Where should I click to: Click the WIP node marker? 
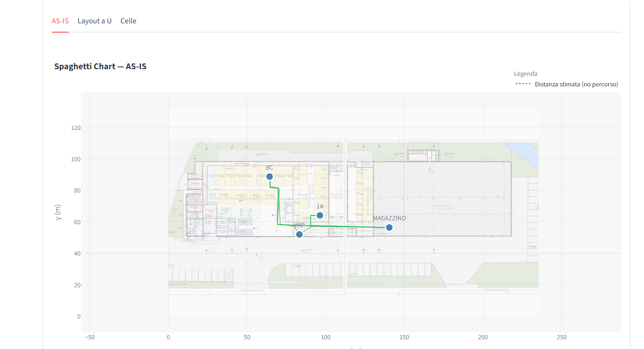click(x=299, y=234)
